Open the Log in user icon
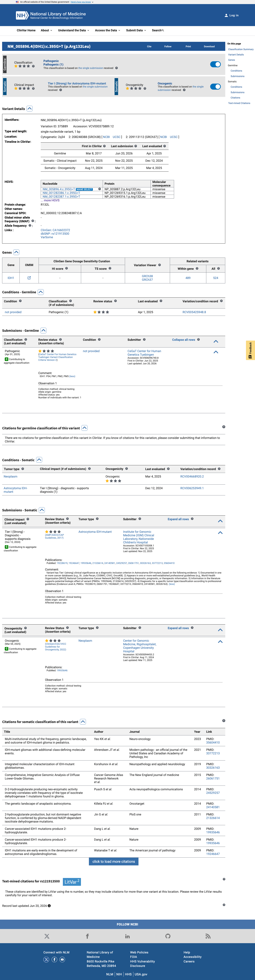The width and height of the screenshot is (255, 980). pyautogui.click(x=226, y=16)
